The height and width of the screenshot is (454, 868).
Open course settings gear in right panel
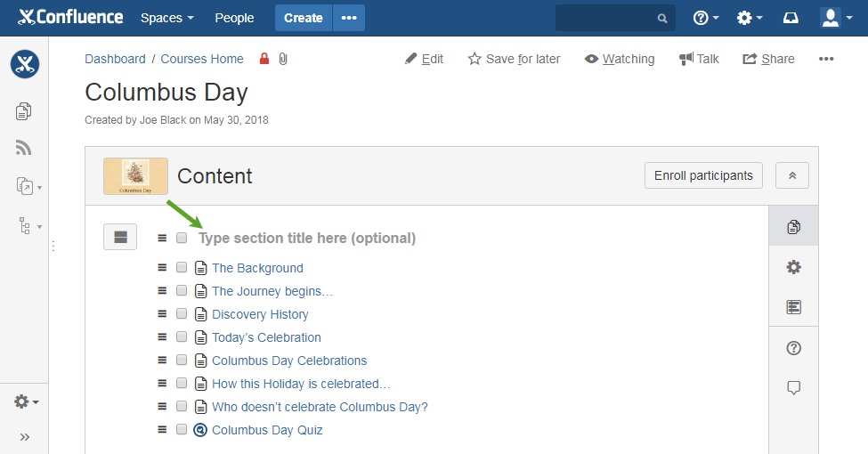(x=794, y=267)
